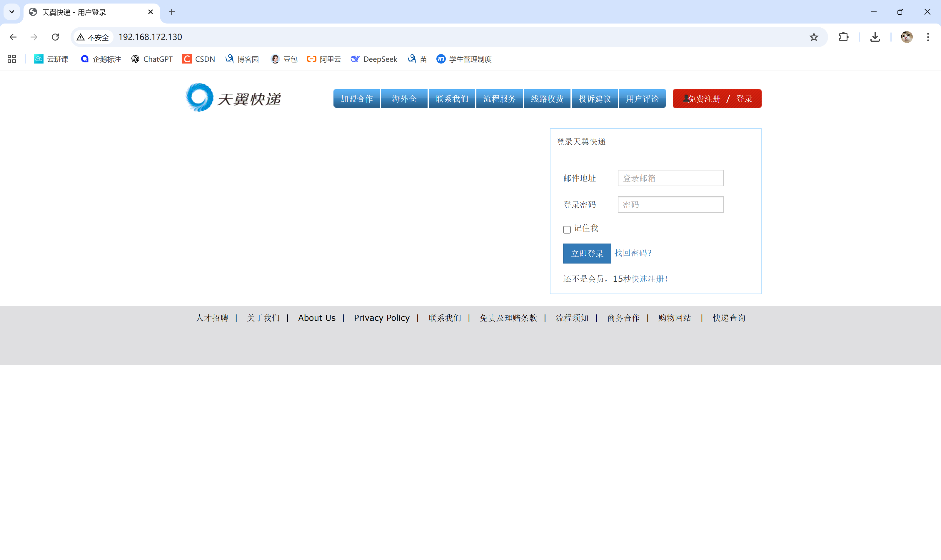The width and height of the screenshot is (941, 560).
Task: Select the 海外仓 navigation item
Action: coord(404,99)
